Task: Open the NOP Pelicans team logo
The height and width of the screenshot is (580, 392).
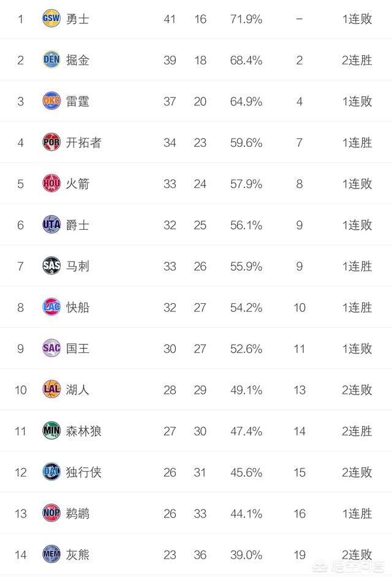Action: pos(51,513)
